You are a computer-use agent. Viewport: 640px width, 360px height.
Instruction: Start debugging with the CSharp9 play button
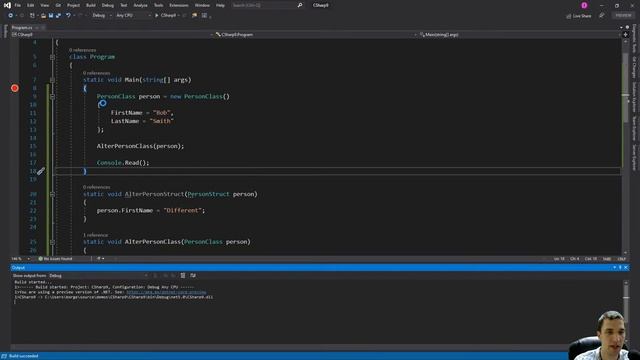tap(166, 16)
